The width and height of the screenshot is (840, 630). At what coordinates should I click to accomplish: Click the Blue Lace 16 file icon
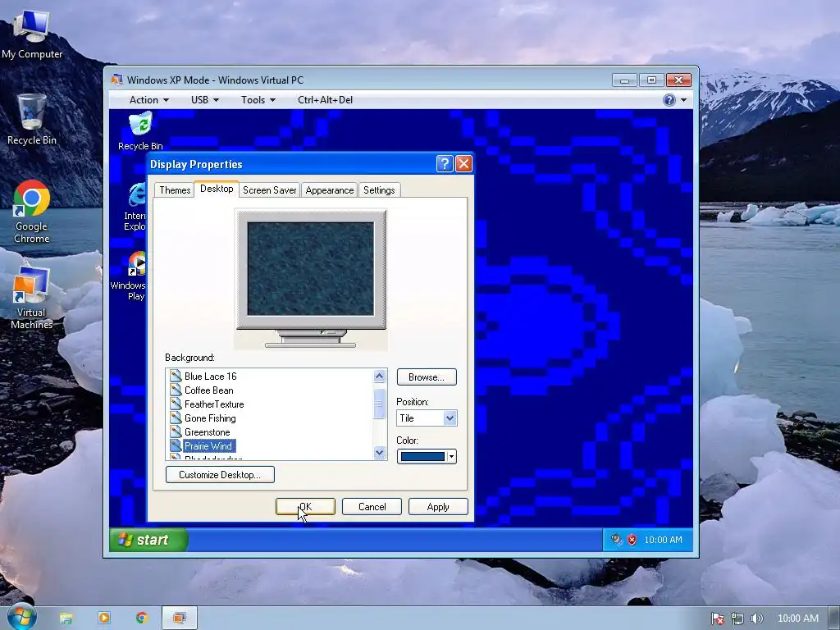[176, 376]
